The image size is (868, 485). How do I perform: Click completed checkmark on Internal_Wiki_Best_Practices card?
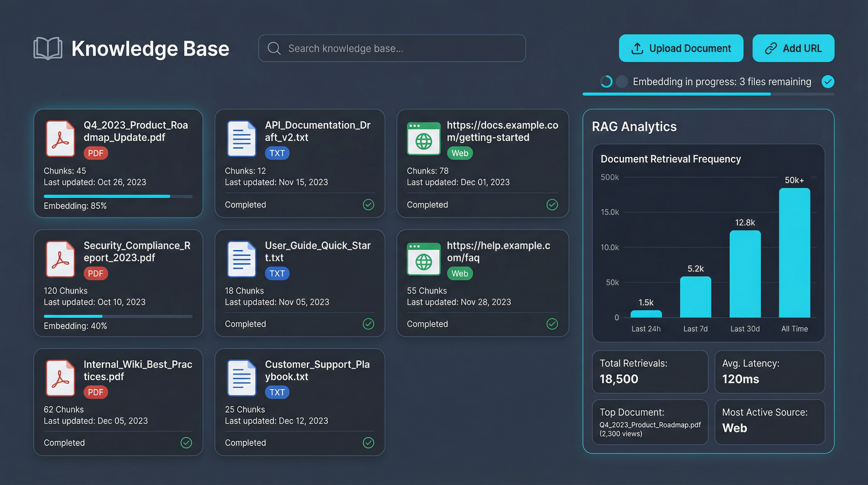pyautogui.click(x=186, y=442)
